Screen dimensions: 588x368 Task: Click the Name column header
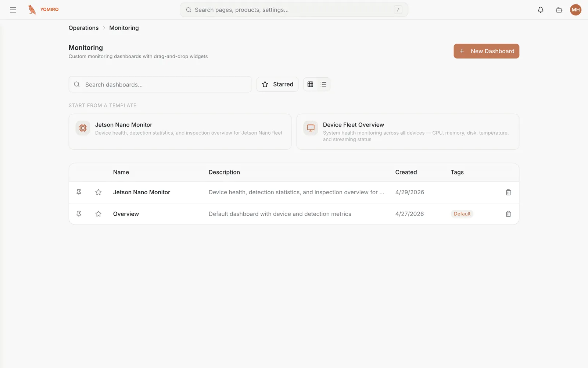121,172
